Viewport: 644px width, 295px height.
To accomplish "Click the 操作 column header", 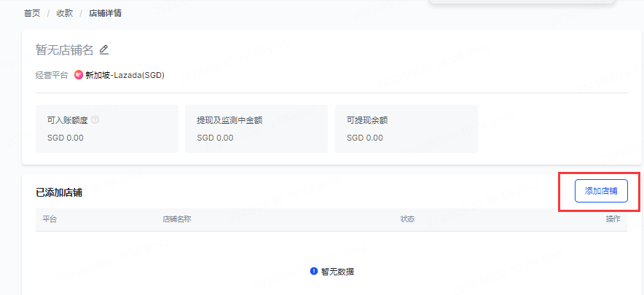I will (x=613, y=219).
